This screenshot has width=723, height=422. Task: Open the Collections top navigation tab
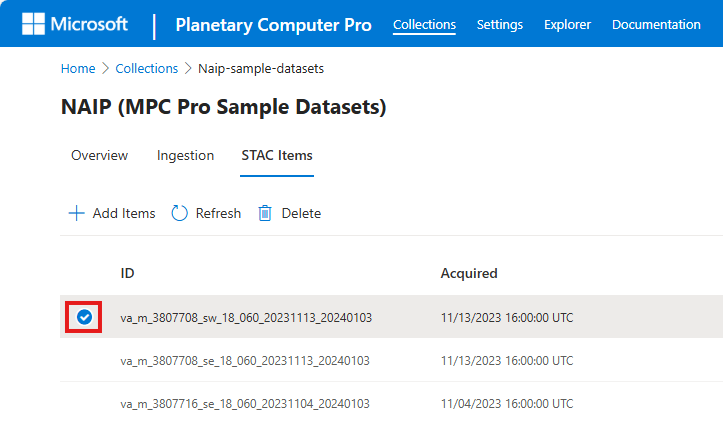424,25
